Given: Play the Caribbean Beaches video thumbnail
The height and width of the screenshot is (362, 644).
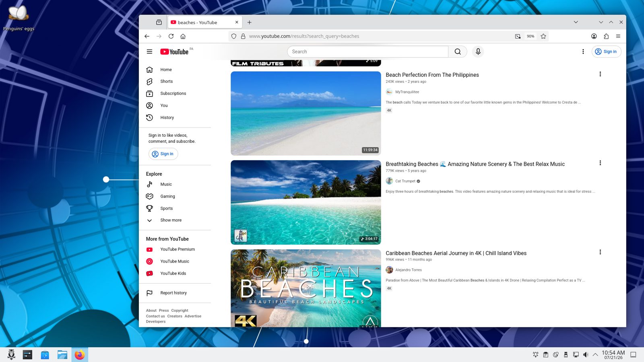Looking at the screenshot, I should pos(306,288).
